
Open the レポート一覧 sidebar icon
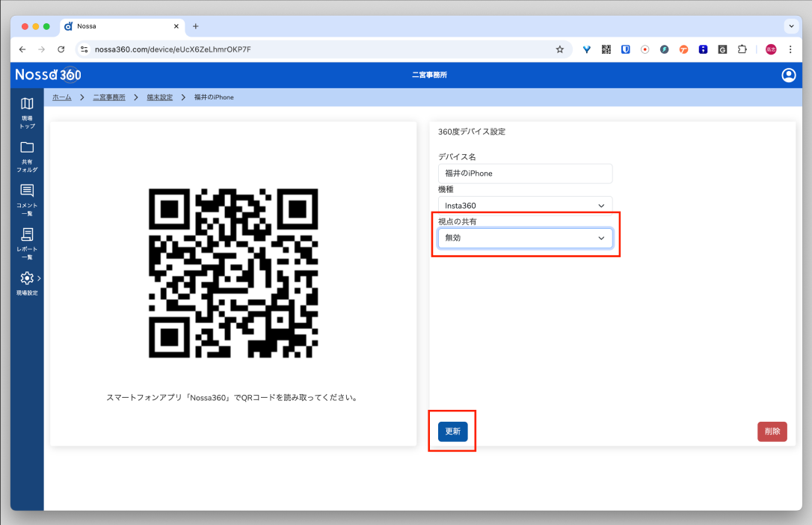point(27,243)
